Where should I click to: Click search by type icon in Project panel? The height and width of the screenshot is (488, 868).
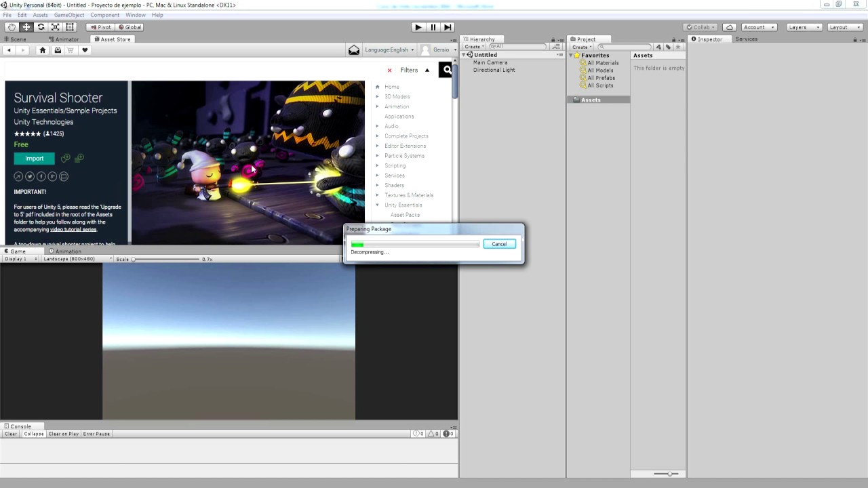click(x=658, y=47)
